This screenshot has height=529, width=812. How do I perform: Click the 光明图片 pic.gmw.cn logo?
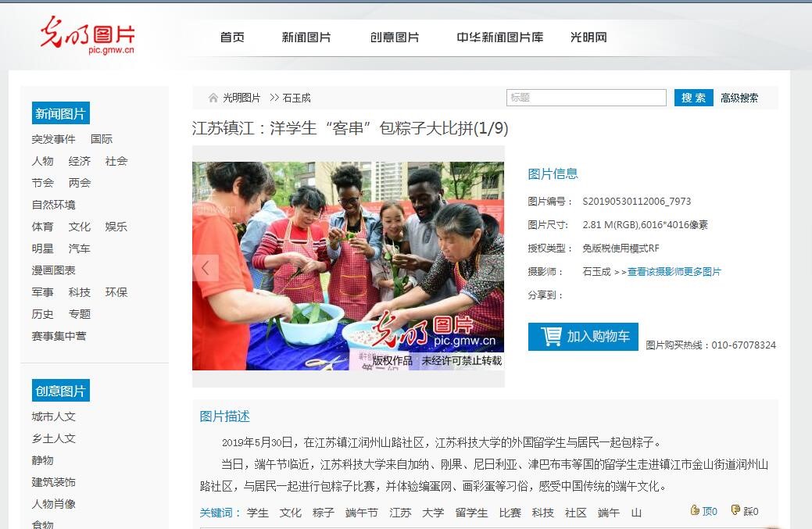pyautogui.click(x=88, y=35)
